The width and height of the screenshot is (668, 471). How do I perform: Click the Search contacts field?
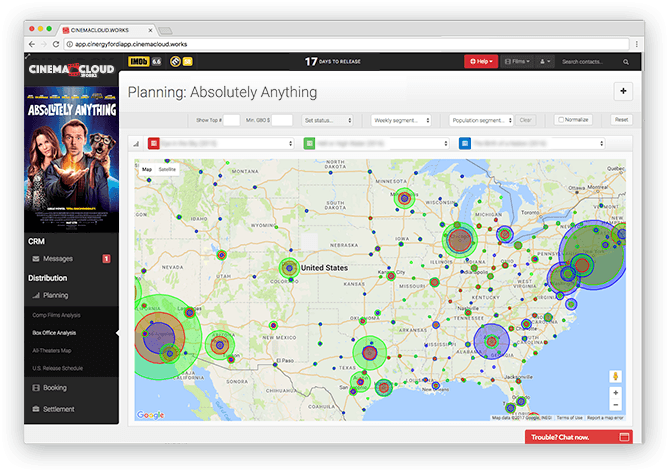594,62
